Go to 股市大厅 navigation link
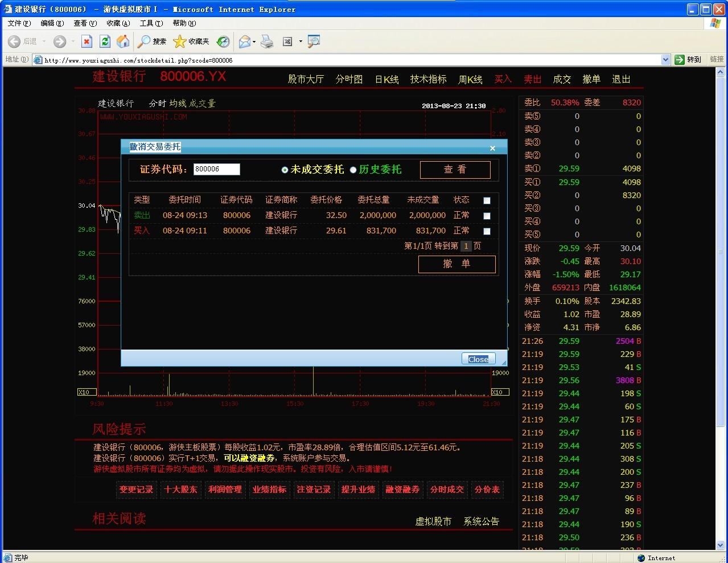The image size is (728, 563). coord(306,79)
